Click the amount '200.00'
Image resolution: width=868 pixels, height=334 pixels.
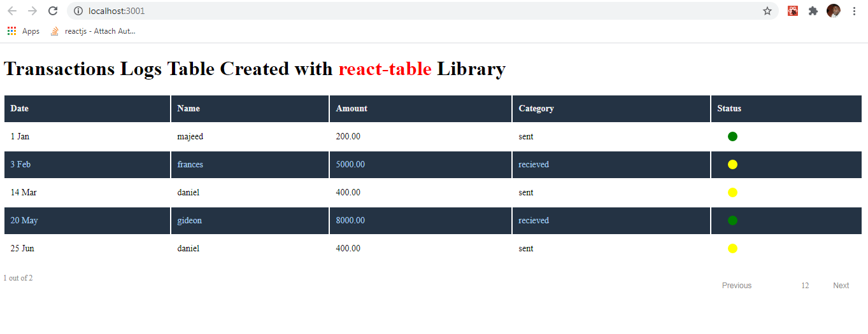click(x=348, y=136)
